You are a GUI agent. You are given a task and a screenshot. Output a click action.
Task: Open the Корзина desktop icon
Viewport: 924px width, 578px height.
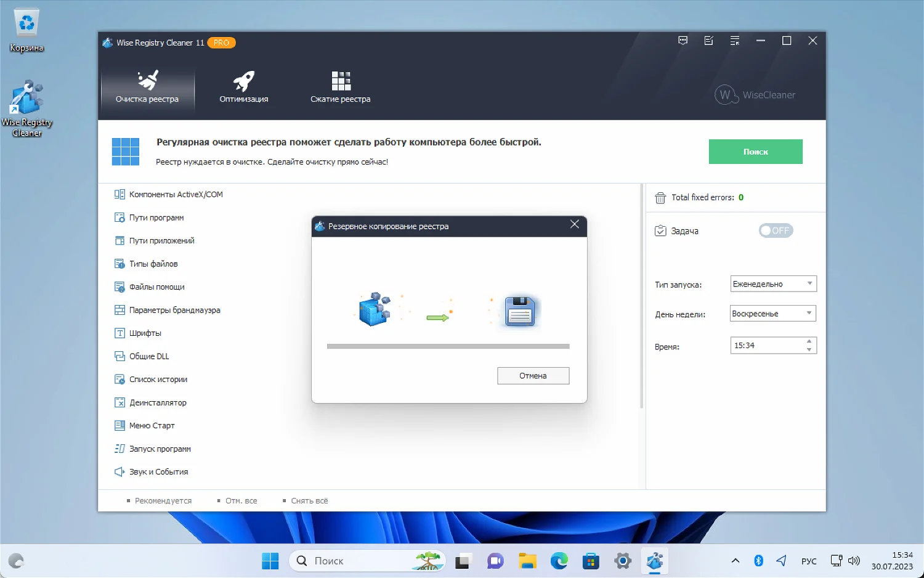(26, 30)
